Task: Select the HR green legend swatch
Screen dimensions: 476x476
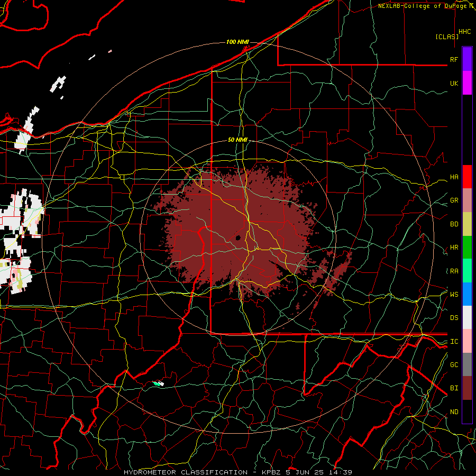Action: [x=467, y=247]
